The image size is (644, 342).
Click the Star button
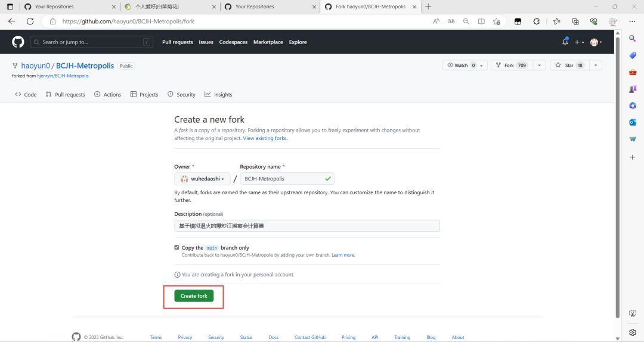pyautogui.click(x=569, y=66)
